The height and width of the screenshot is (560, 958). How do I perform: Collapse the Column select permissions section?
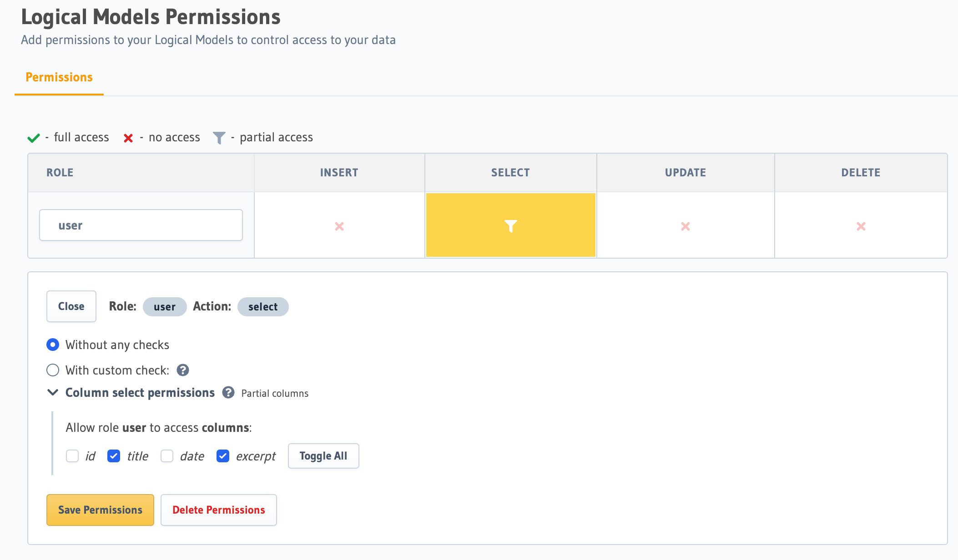tap(53, 393)
